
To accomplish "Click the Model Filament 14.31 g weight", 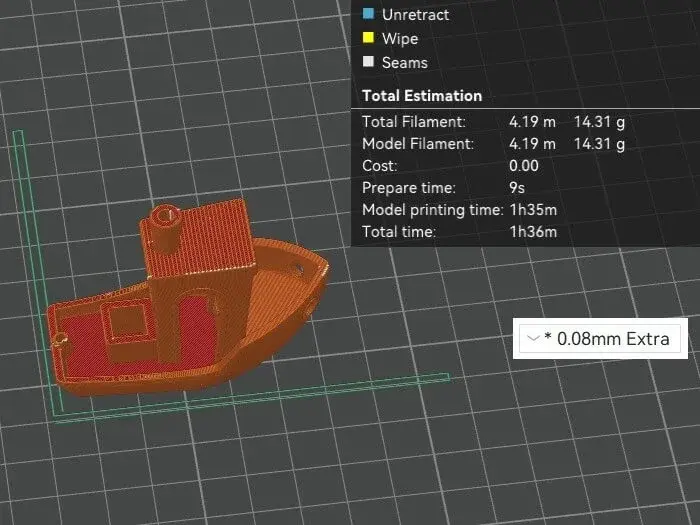I will point(599,144).
